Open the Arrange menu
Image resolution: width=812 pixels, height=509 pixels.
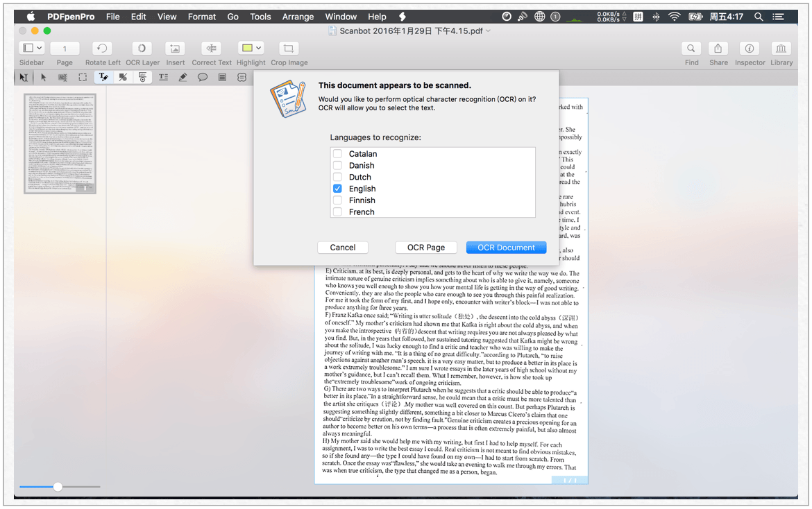pyautogui.click(x=298, y=17)
